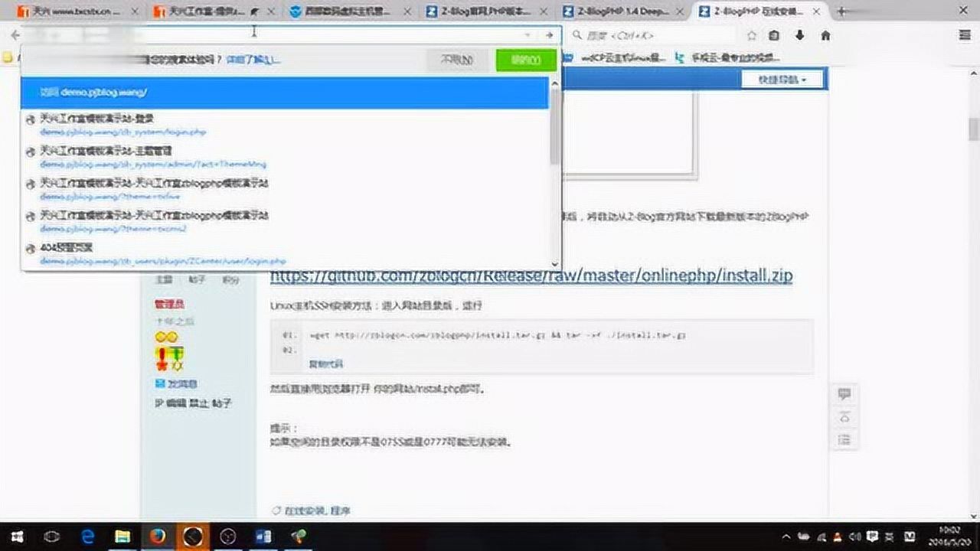Viewport: 980px width, 551px height.
Task: Click the green update button in notification bar
Action: click(525, 60)
